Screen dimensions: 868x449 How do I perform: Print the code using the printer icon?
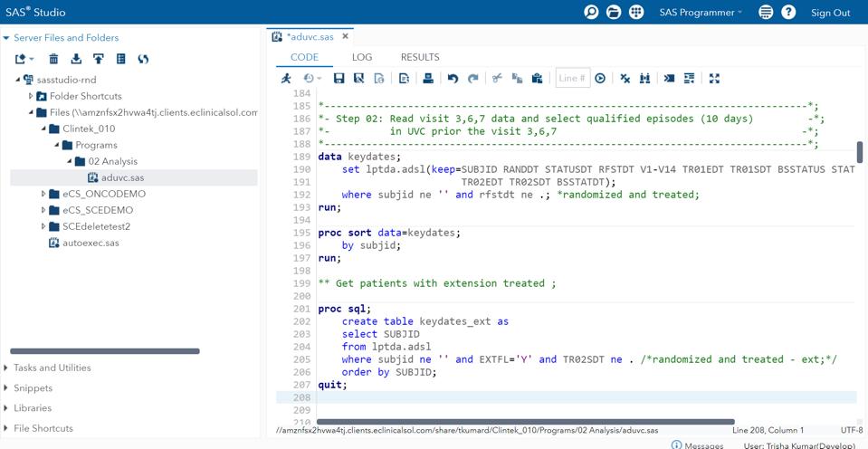428,78
